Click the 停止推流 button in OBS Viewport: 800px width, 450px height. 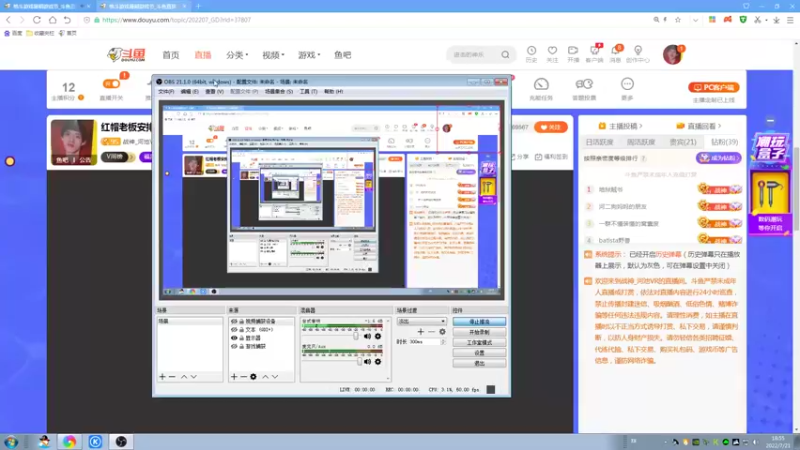tap(479, 322)
